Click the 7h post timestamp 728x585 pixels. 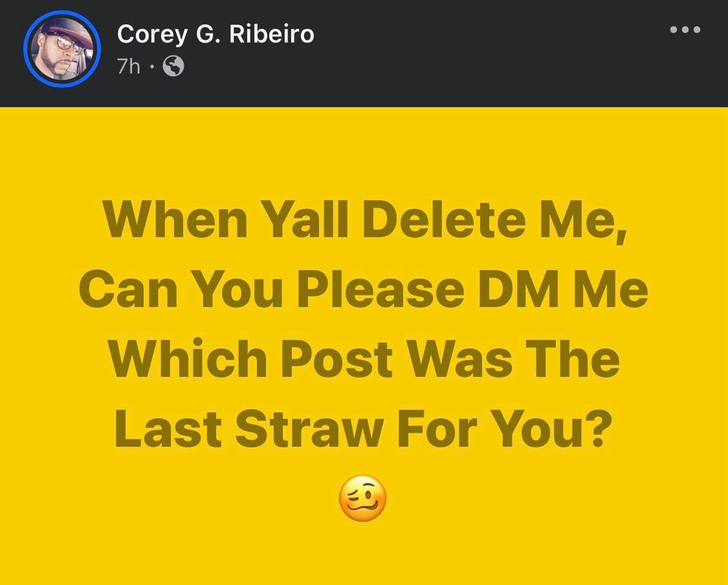129,67
